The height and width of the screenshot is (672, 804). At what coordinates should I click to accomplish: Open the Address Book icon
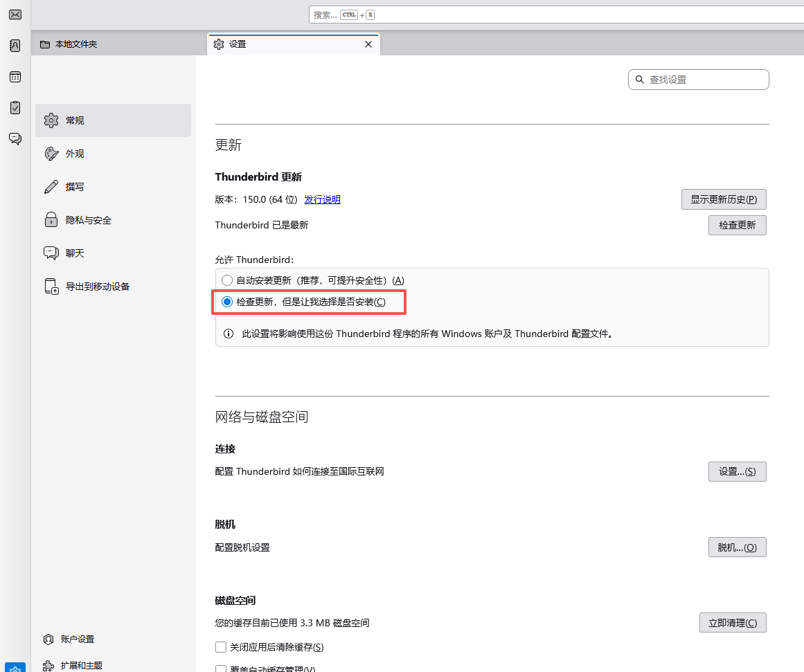15,46
